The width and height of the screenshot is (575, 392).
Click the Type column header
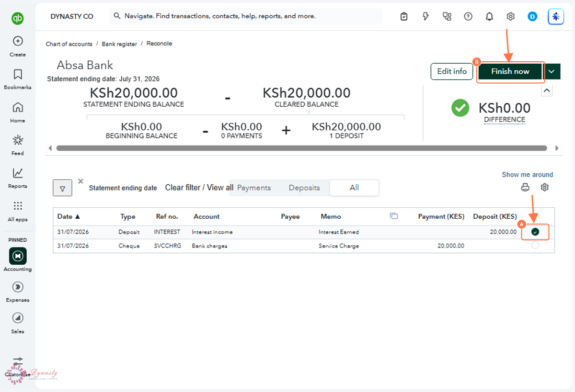[127, 216]
